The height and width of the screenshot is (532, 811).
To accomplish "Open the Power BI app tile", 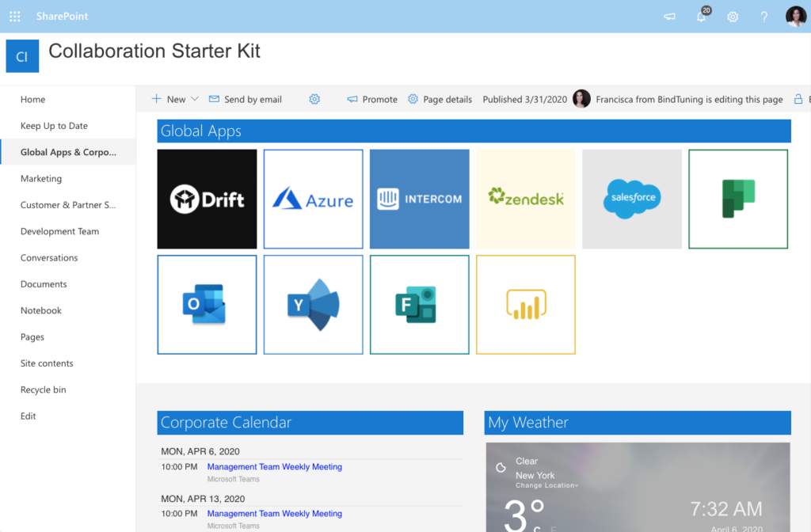I will [x=526, y=305].
